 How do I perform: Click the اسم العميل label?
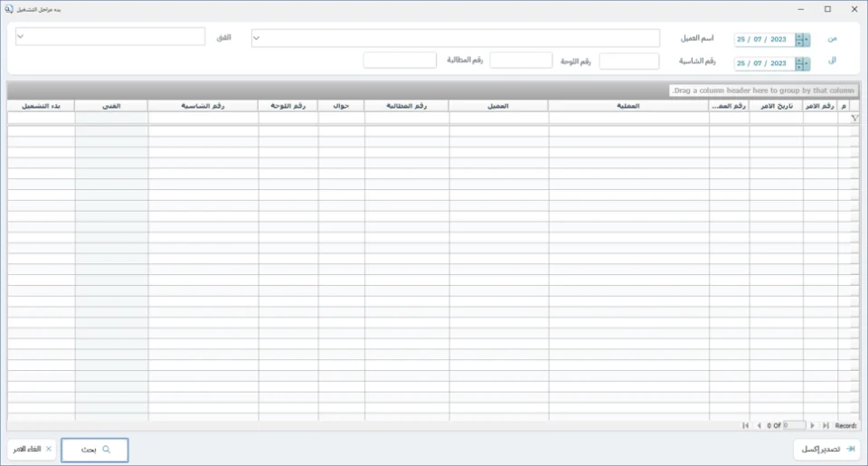click(697, 38)
